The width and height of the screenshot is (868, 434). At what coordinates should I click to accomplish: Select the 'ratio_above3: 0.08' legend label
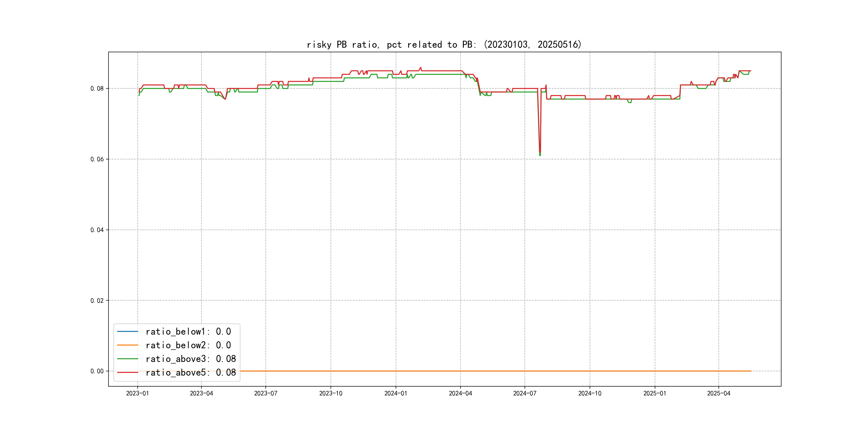(x=190, y=359)
